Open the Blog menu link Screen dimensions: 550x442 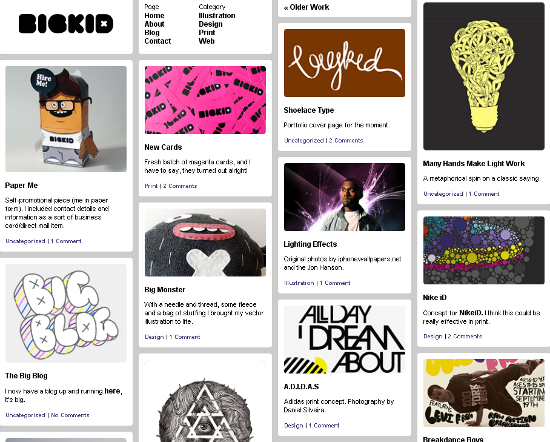click(152, 32)
